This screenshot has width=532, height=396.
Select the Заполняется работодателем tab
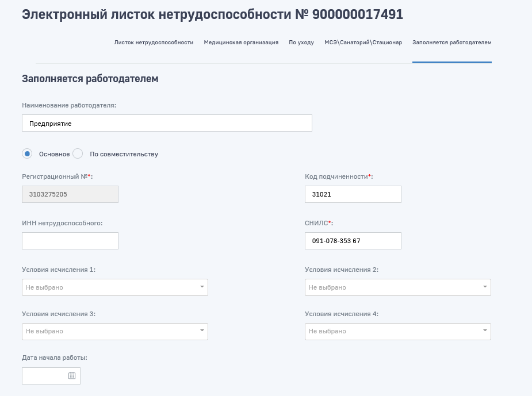point(451,43)
